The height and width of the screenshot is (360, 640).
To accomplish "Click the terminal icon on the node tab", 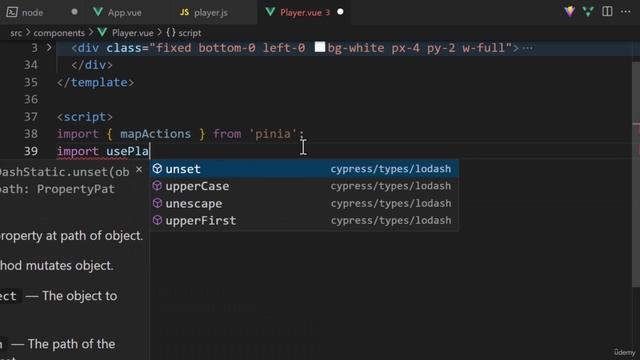I will pos(12,12).
